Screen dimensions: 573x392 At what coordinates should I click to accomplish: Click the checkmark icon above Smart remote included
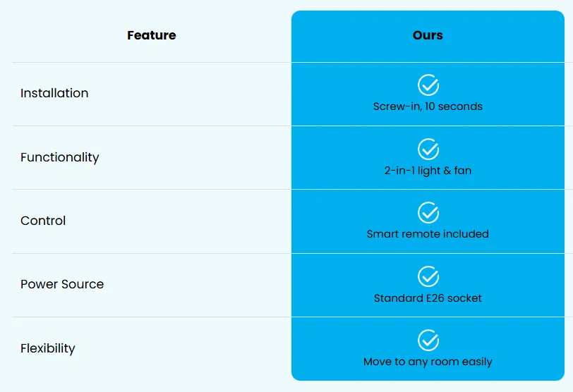pyautogui.click(x=428, y=212)
